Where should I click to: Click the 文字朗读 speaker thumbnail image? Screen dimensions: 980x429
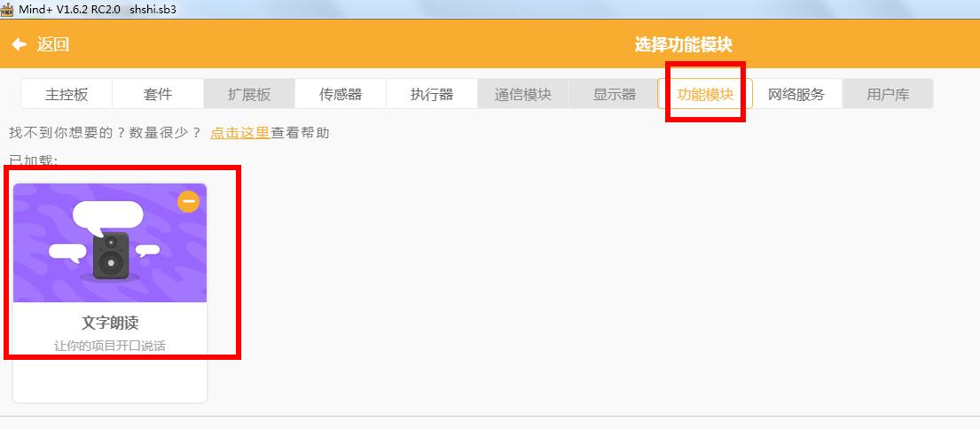pyautogui.click(x=110, y=243)
